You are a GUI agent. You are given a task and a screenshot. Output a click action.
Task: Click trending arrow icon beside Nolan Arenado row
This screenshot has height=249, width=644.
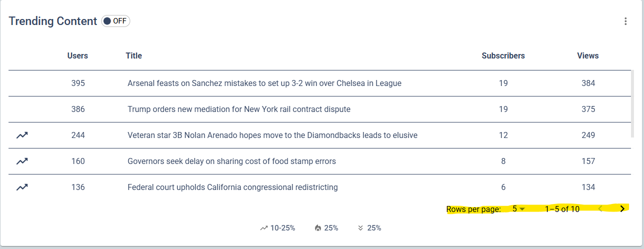22,135
